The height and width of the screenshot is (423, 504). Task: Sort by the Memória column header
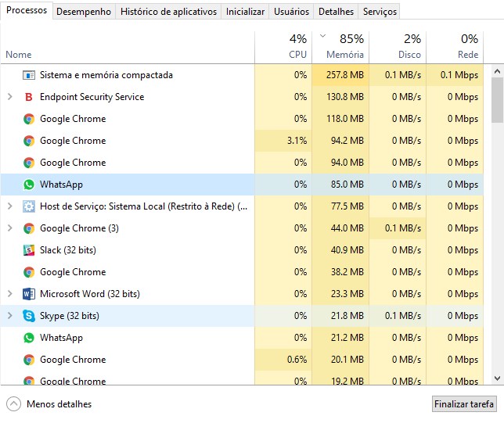tap(340, 47)
